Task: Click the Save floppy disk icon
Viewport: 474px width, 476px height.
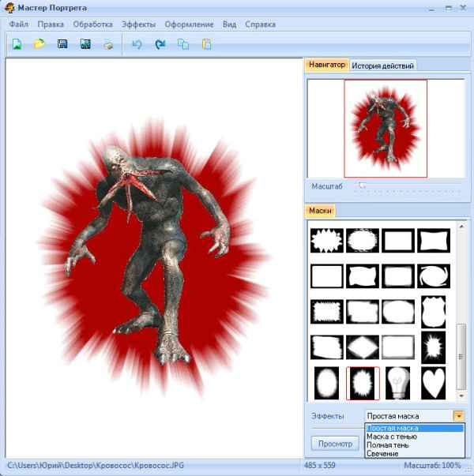Action: pyautogui.click(x=62, y=44)
